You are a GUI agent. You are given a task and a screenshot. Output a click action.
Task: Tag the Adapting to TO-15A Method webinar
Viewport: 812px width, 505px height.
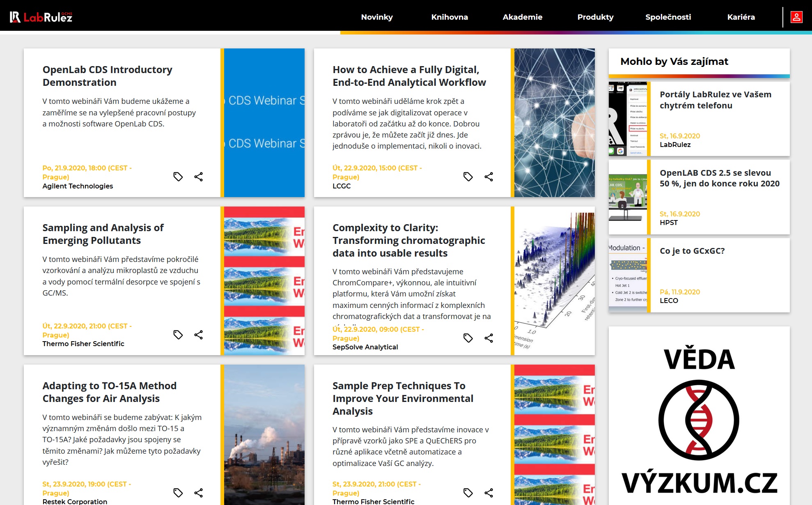click(178, 493)
